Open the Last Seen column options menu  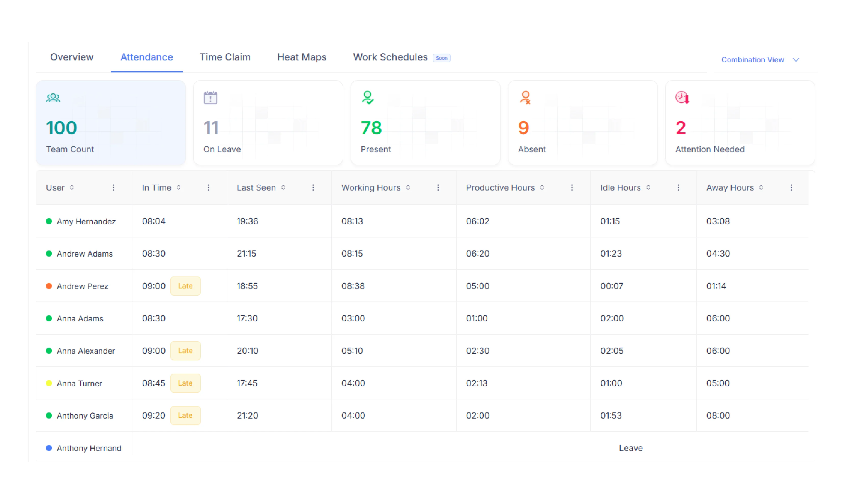click(313, 187)
